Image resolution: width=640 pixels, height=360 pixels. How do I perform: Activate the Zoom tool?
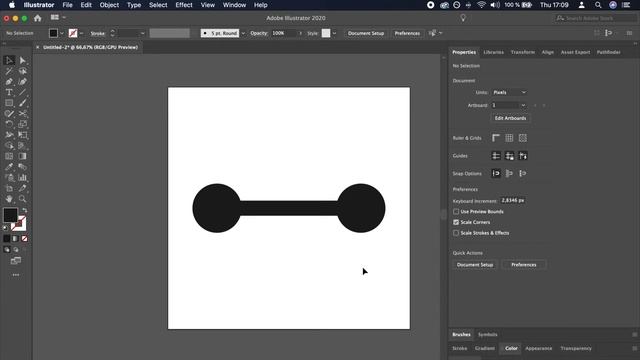[22, 199]
